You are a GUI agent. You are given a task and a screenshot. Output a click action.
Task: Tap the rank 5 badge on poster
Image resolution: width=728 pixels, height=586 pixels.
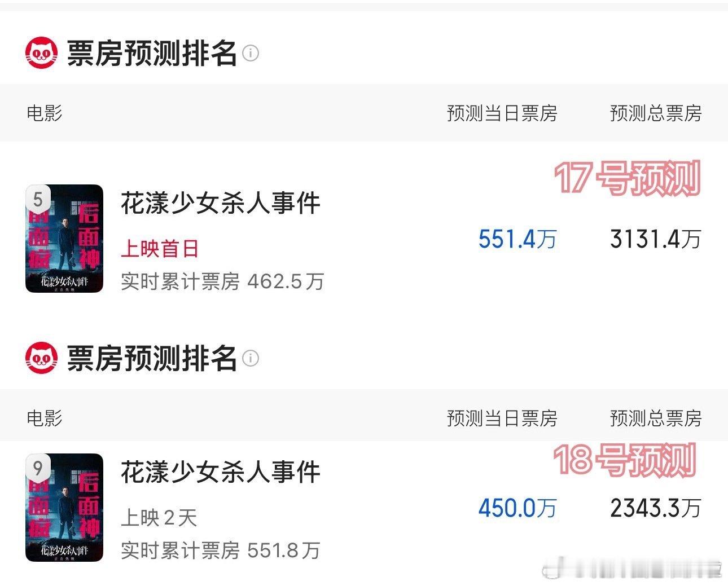click(38, 199)
